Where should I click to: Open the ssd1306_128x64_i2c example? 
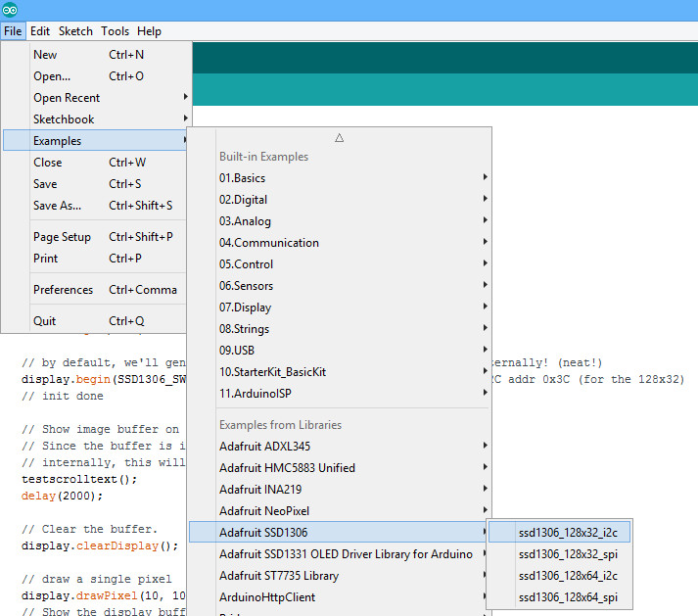pos(560,576)
